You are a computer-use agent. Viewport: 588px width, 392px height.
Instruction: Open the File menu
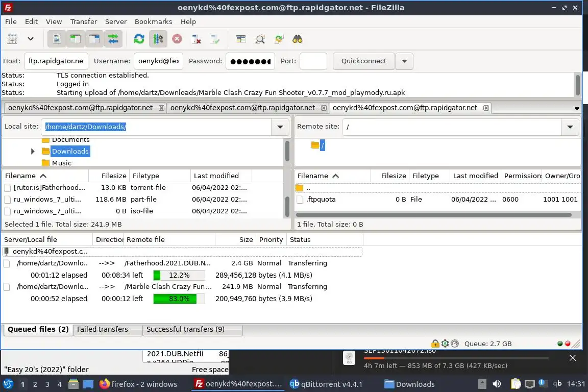pyautogui.click(x=11, y=22)
